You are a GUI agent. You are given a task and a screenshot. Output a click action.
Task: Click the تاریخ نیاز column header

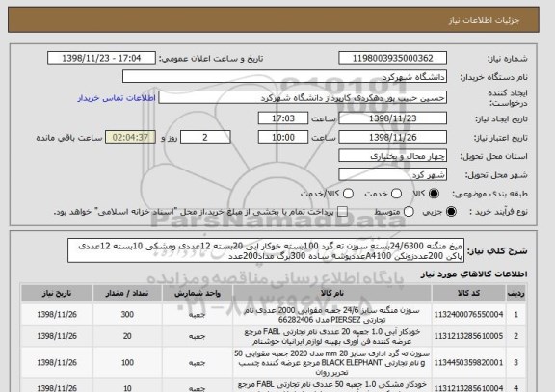(57, 294)
